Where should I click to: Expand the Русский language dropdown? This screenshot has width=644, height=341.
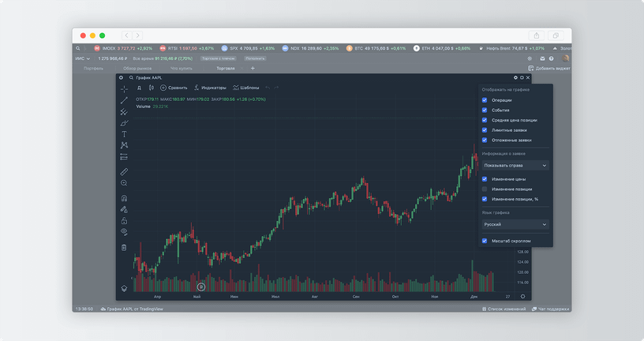pyautogui.click(x=515, y=224)
